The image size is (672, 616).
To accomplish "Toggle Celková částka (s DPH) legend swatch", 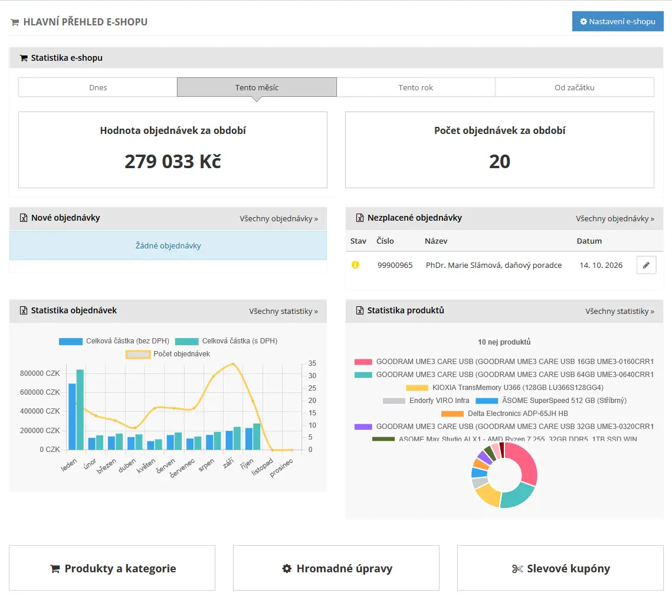I will click(187, 342).
